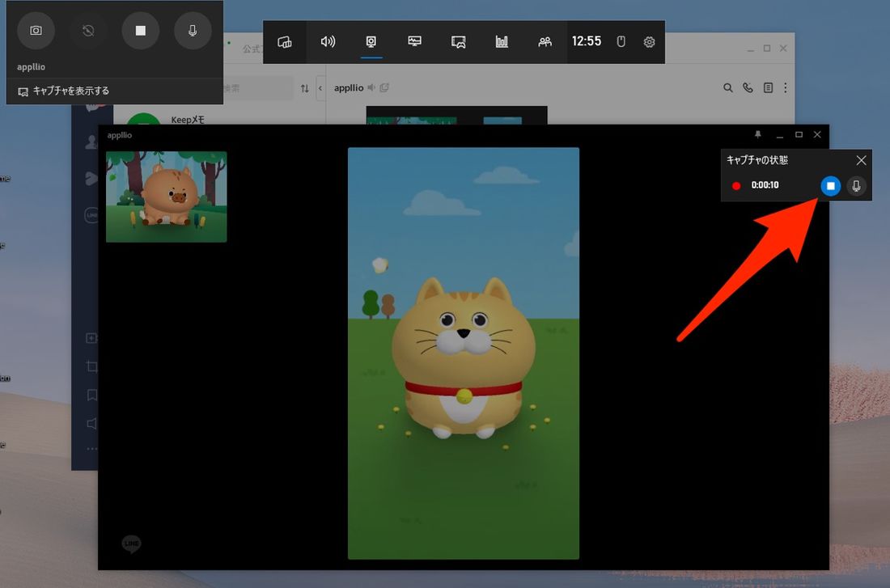
Task: Toggle mouse click-through in Game Bar
Action: point(621,42)
